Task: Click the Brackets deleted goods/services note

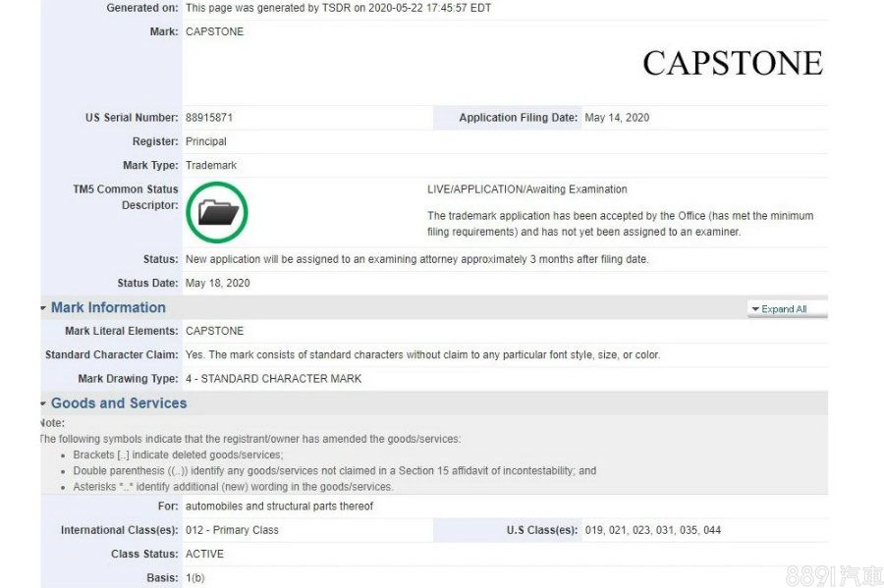Action: click(178, 455)
